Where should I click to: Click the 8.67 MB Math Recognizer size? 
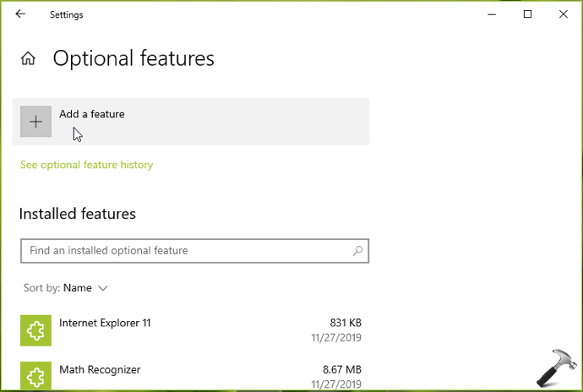coord(341,369)
